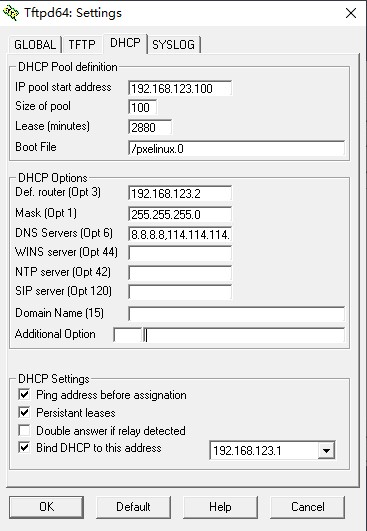
Task: Open Help for settings
Action: pos(220,507)
